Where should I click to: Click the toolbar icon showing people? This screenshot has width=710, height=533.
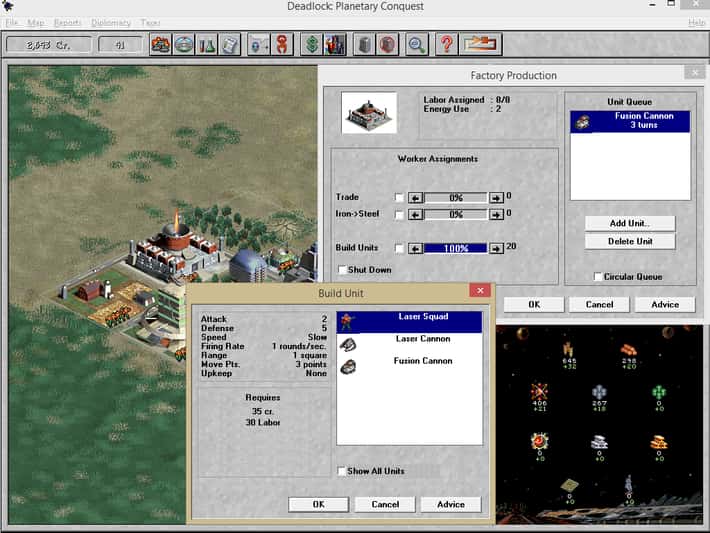[x=335, y=44]
